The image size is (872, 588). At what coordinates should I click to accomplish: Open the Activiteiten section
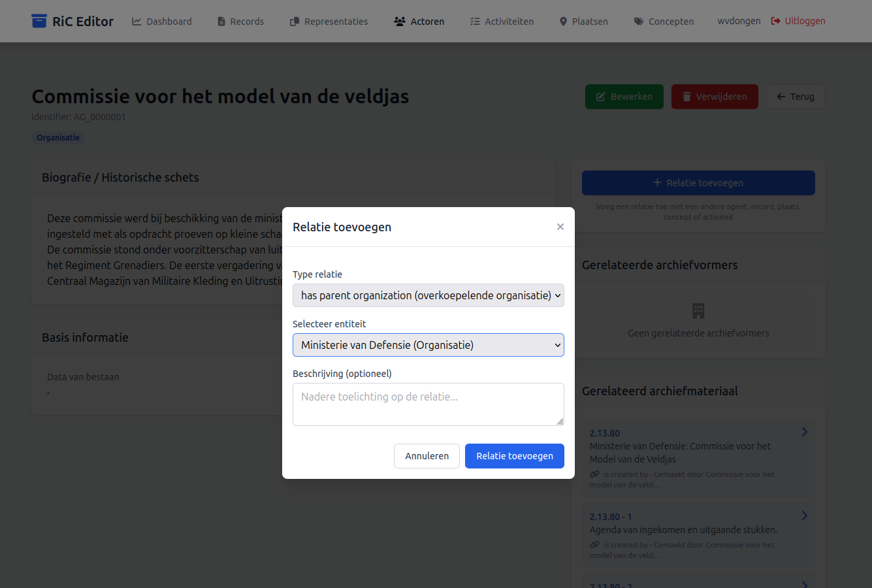tap(502, 22)
